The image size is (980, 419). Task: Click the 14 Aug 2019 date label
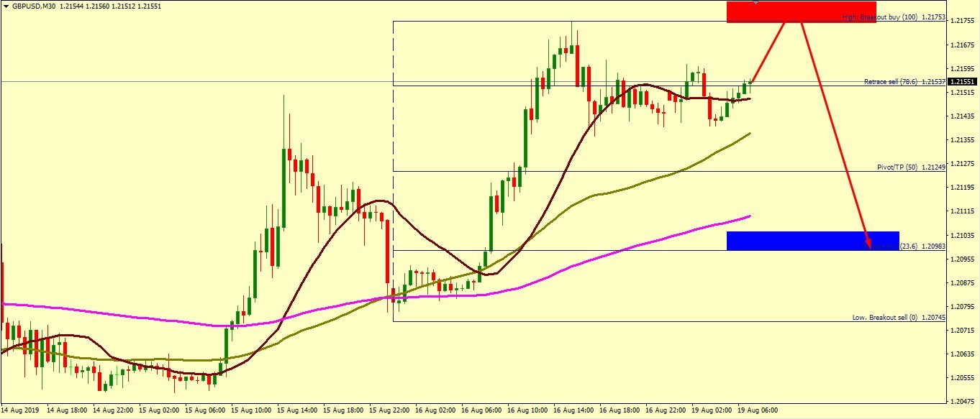point(20,410)
